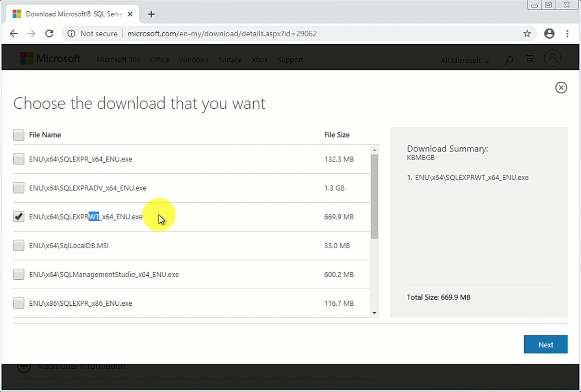Click summary entry ENU\x64\SQLEXPRWT_x64_ENU.exe
The height and width of the screenshot is (392, 581).
point(471,177)
